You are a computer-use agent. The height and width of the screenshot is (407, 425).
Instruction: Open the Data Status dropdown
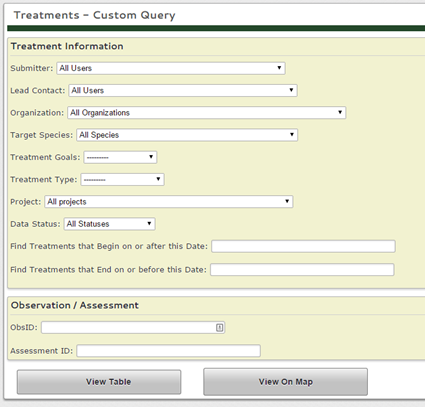click(109, 224)
